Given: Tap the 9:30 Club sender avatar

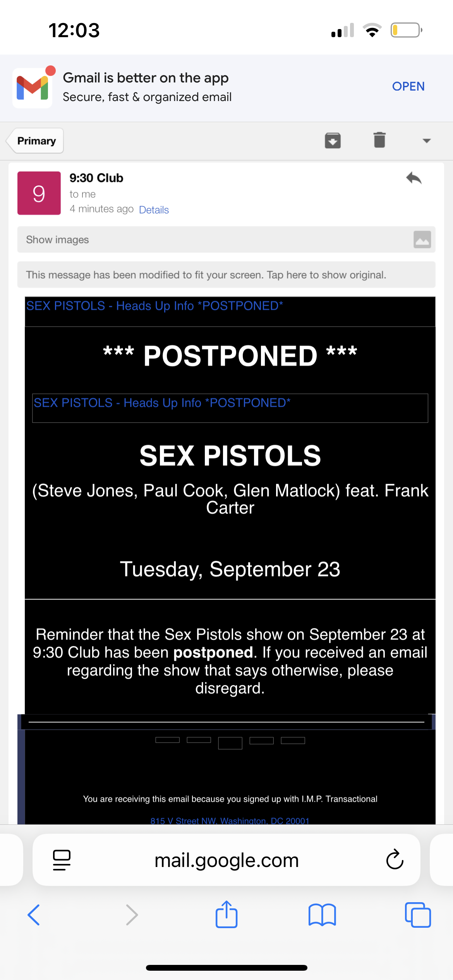Looking at the screenshot, I should click(39, 193).
